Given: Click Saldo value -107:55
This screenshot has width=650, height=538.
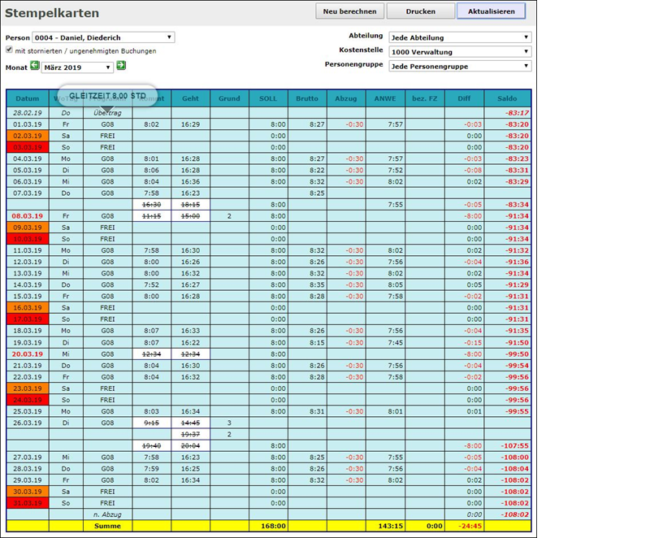Looking at the screenshot, I should (515, 446).
